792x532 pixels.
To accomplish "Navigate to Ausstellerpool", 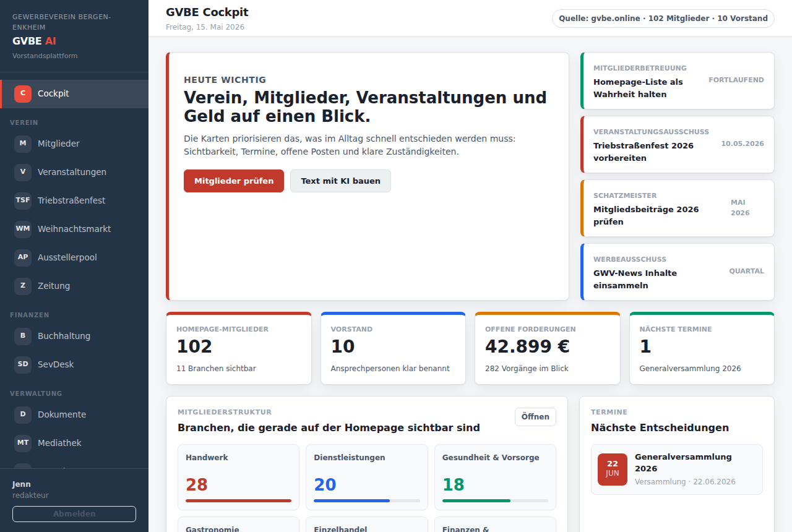I will tap(74, 257).
